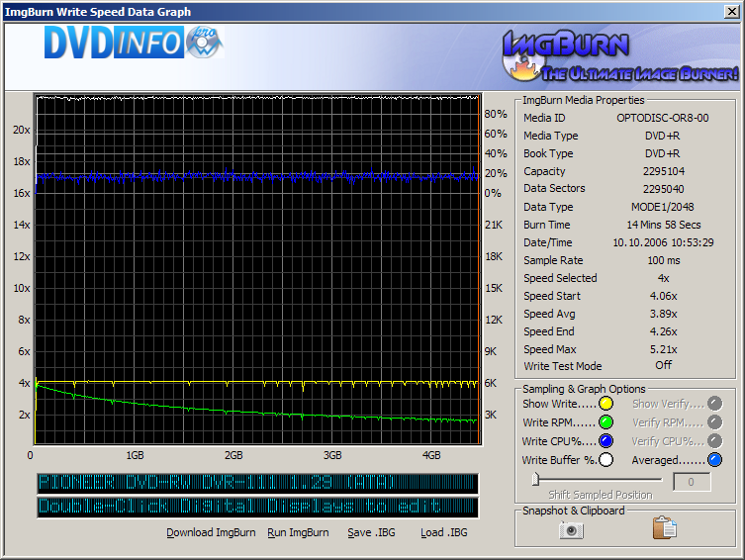The height and width of the screenshot is (560, 745).
Task: Open the DVDInfo Pro logo banner
Action: [x=134, y=43]
